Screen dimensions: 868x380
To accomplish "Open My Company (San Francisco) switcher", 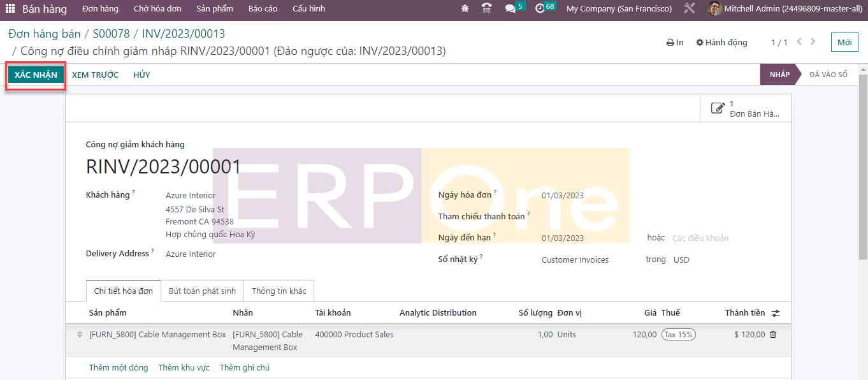I will (619, 9).
